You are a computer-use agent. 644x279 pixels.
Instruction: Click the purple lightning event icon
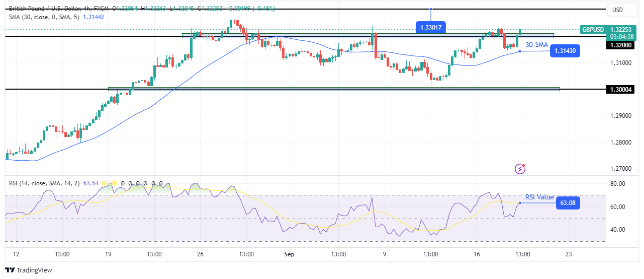[x=520, y=169]
